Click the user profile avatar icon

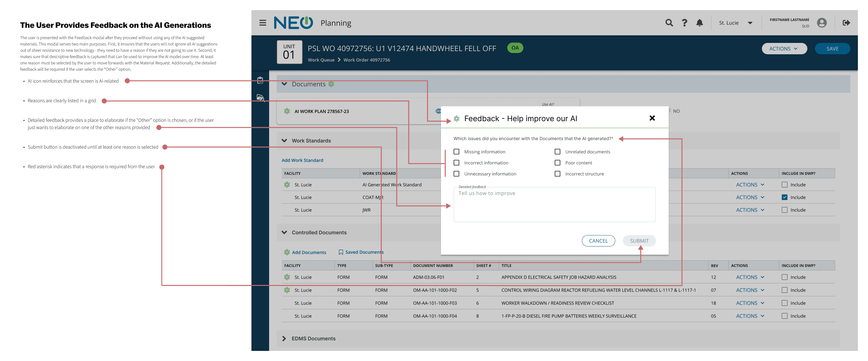click(822, 23)
